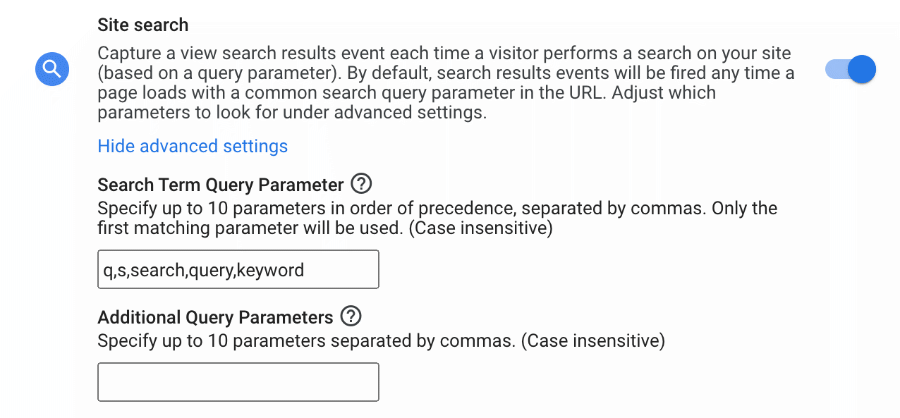Click the Site search heading
Viewport: 900px width, 418px height.
(x=143, y=25)
